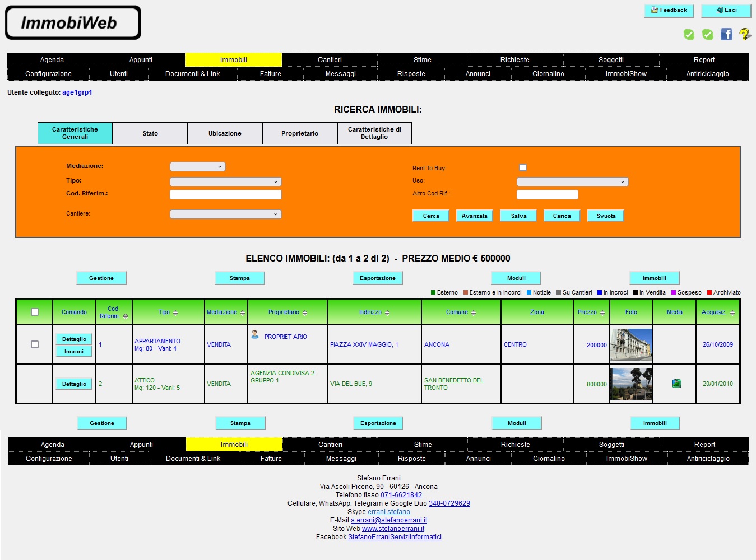This screenshot has width=756, height=560.
Task: Open the Mediazione dropdown
Action: click(x=197, y=166)
